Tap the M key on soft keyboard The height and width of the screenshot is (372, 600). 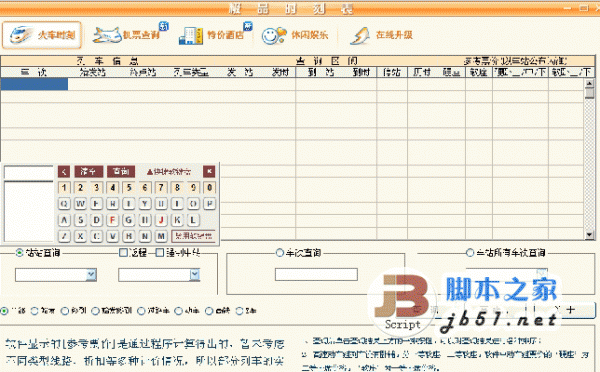[161, 236]
